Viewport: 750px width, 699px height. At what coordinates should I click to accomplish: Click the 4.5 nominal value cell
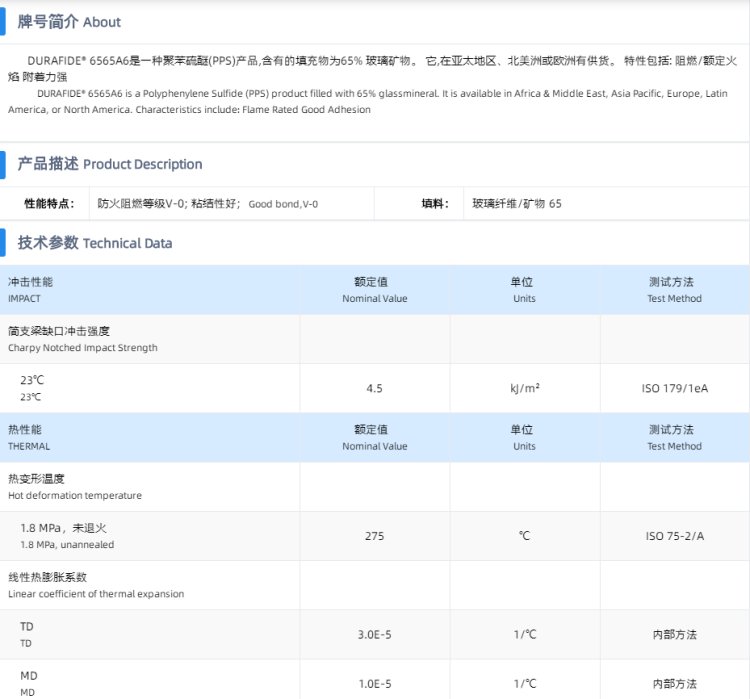click(374, 388)
